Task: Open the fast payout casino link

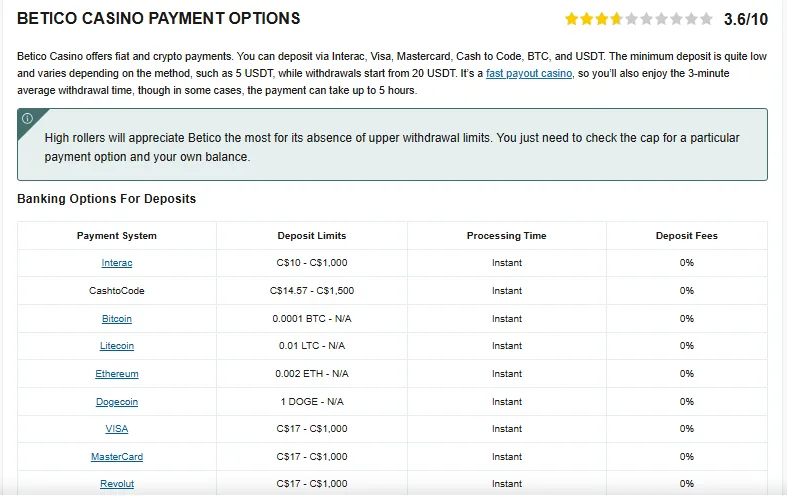Action: click(x=529, y=73)
